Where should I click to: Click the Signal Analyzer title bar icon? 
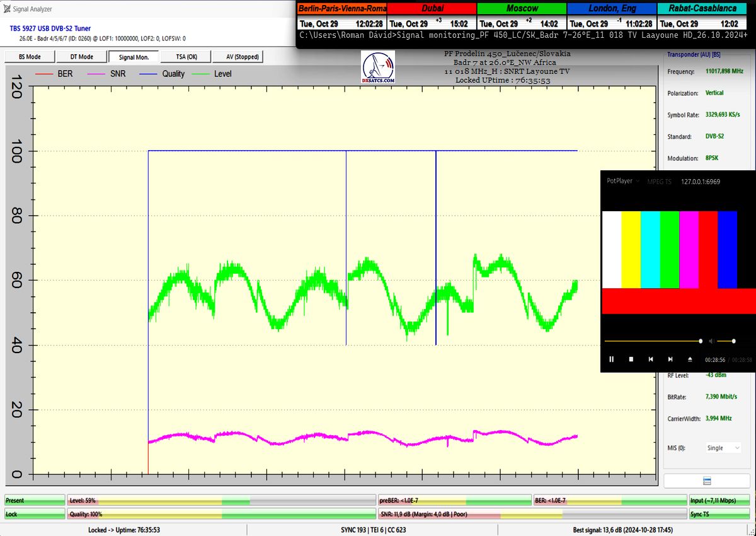7,9
